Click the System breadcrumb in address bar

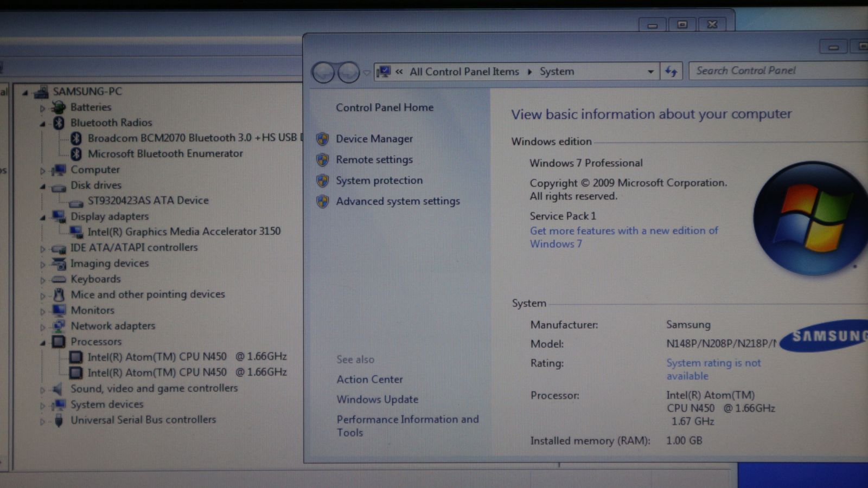coord(557,72)
